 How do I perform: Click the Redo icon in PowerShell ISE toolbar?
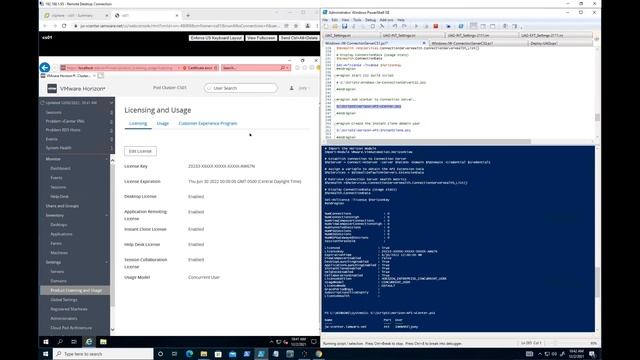404,27
